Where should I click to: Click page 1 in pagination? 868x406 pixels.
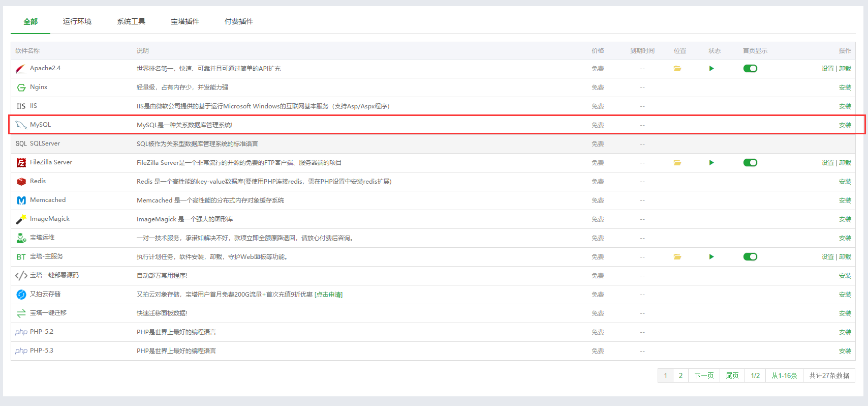[x=665, y=375]
